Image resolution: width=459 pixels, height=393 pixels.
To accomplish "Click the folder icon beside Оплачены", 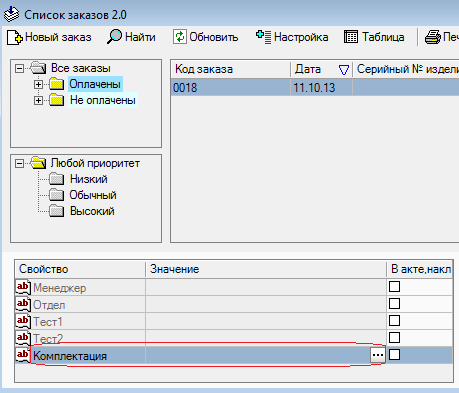I will [56, 84].
